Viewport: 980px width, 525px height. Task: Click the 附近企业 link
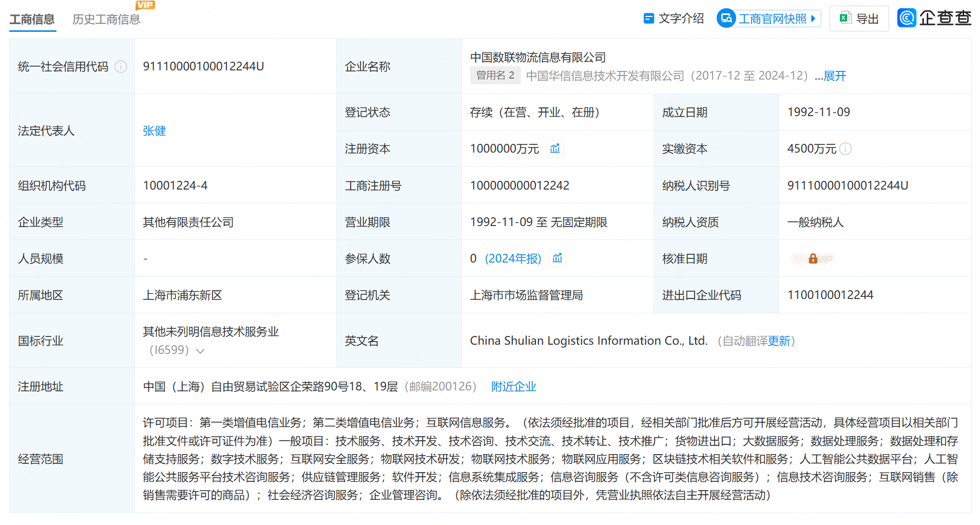point(513,387)
